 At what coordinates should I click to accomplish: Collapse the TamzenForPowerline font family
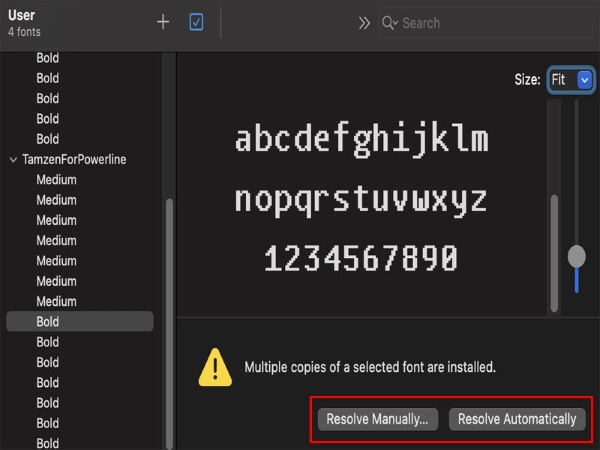pyautogui.click(x=13, y=160)
